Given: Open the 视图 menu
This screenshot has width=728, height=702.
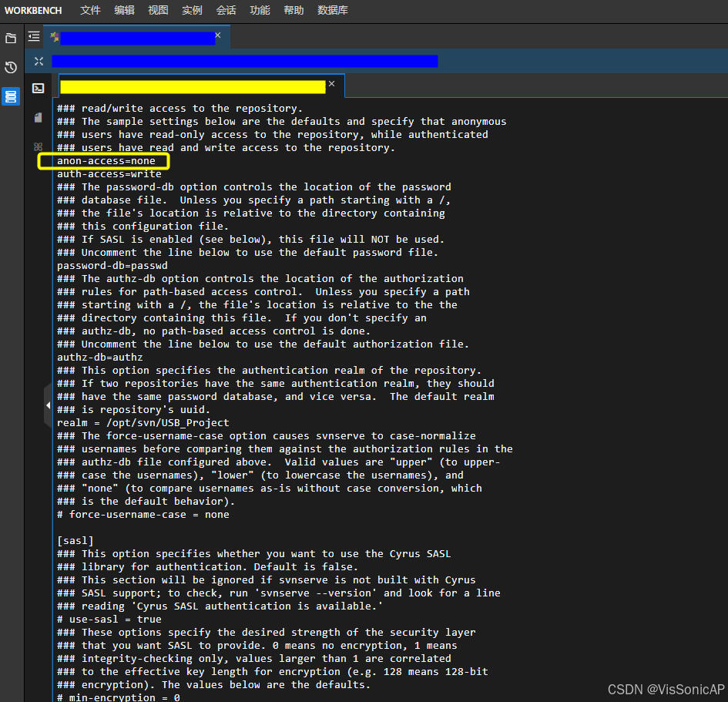Looking at the screenshot, I should [x=158, y=10].
